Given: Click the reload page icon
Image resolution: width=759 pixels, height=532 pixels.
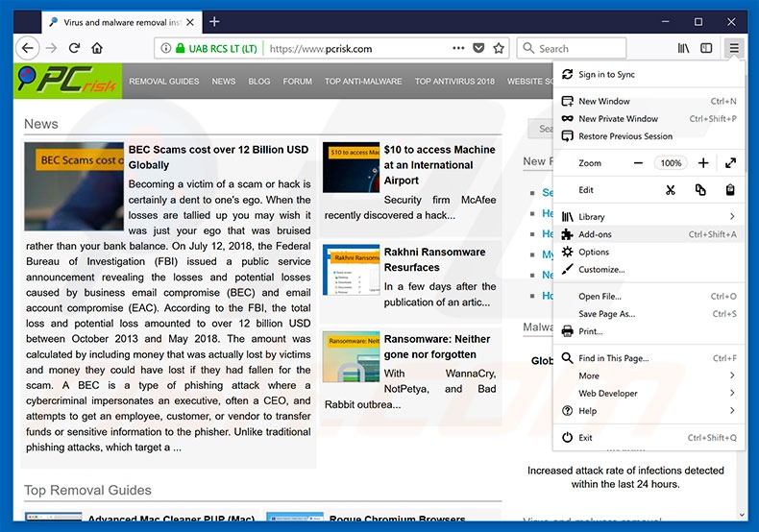Looking at the screenshot, I should 74,48.
